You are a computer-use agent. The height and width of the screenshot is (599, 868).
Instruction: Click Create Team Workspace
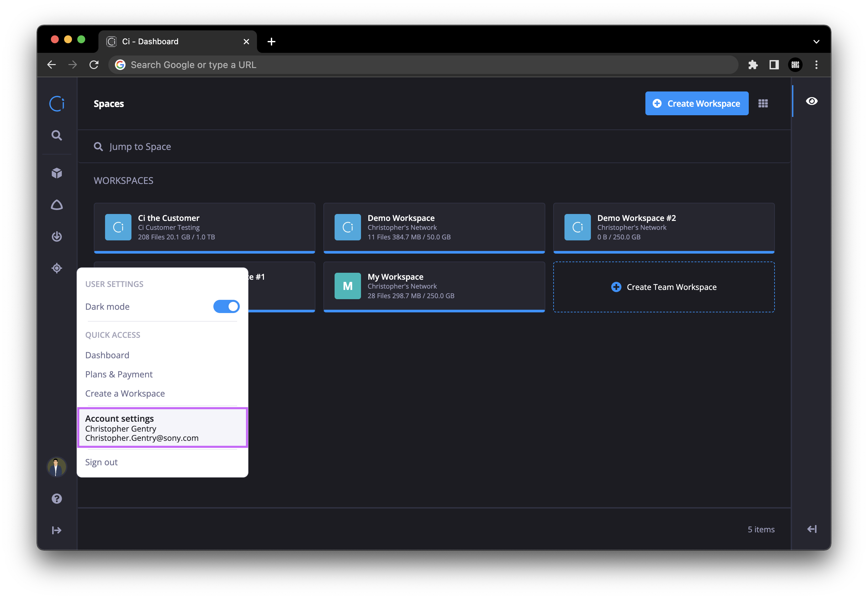pos(664,287)
